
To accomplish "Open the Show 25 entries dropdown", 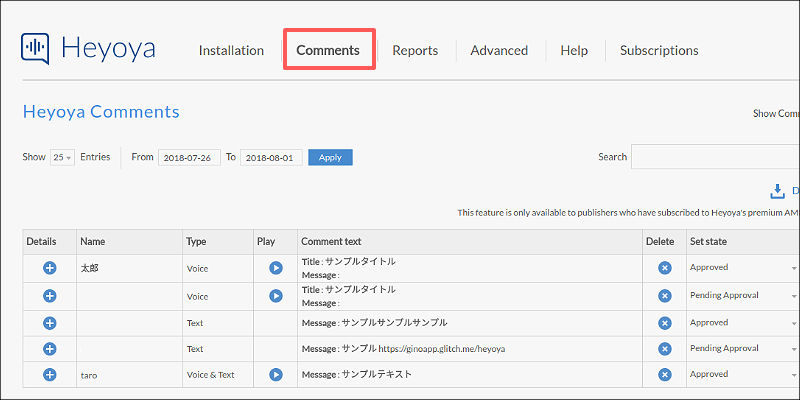I will (x=63, y=158).
